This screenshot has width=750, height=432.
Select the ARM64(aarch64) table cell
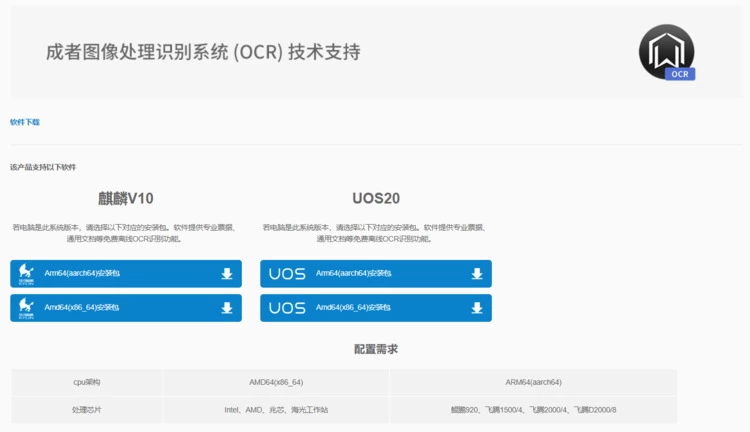533,382
